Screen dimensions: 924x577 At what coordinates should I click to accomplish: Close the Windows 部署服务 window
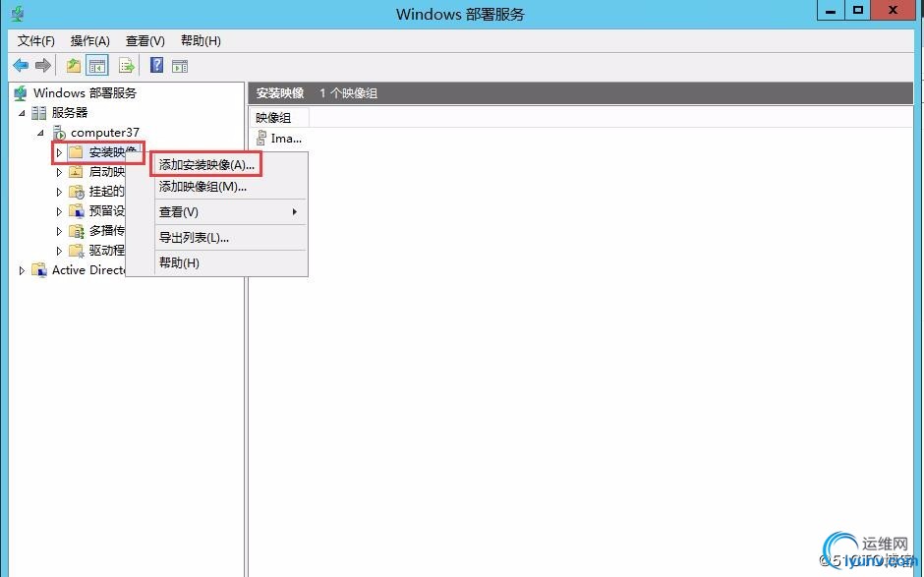(893, 11)
